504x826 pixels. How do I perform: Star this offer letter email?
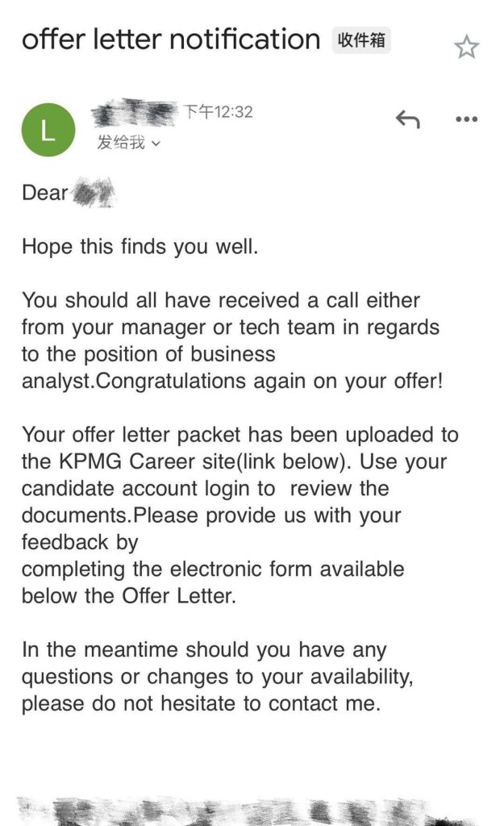coord(466,47)
